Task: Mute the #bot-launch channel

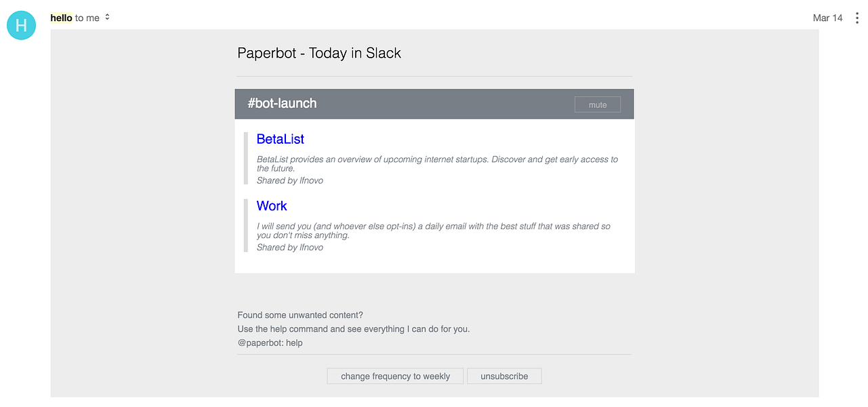Action: coord(597,104)
